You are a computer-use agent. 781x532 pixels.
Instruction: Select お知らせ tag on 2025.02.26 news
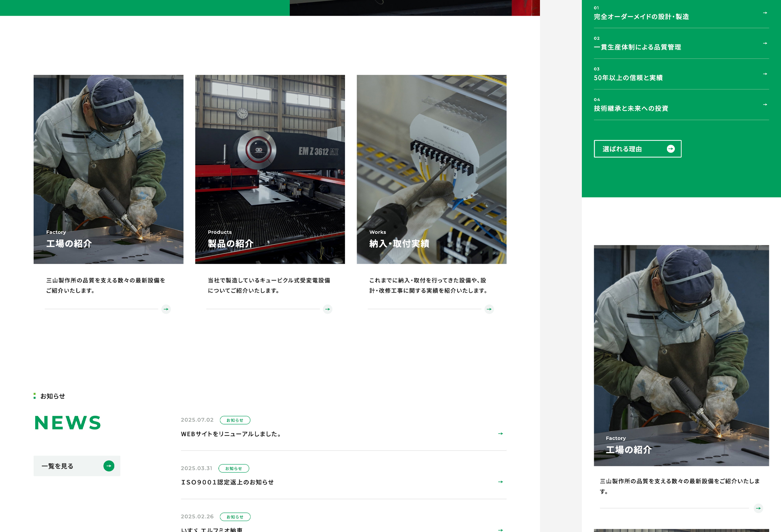coord(235,517)
